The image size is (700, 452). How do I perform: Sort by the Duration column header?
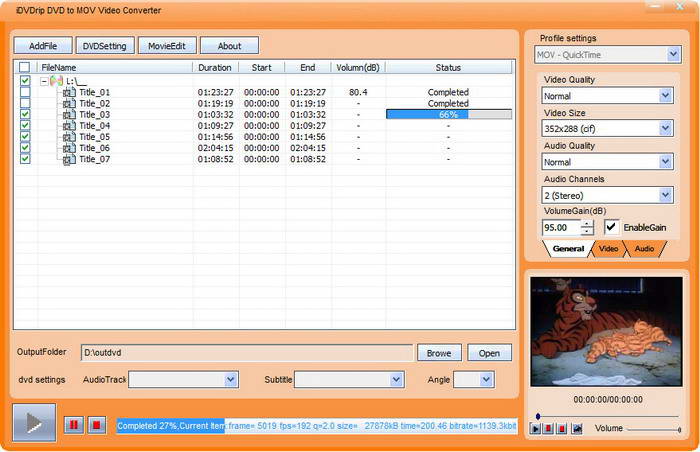[215, 67]
